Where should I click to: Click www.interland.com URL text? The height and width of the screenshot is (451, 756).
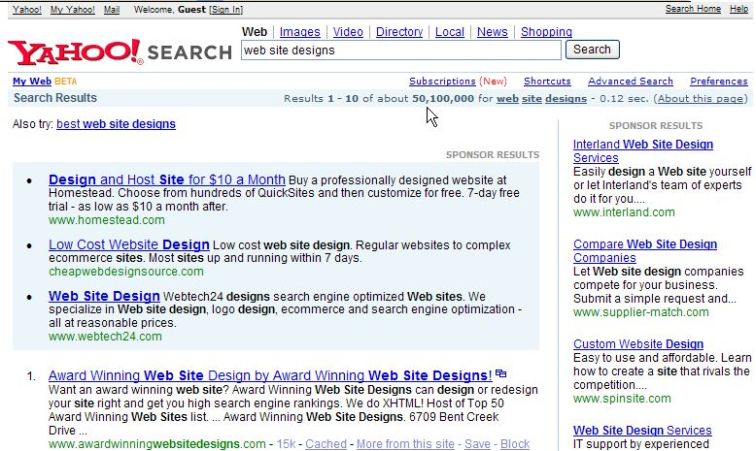(x=624, y=212)
